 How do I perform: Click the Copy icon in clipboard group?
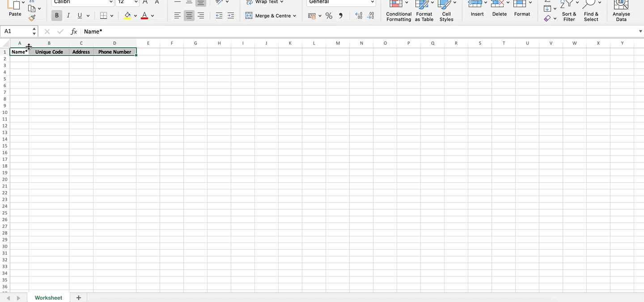click(x=32, y=8)
